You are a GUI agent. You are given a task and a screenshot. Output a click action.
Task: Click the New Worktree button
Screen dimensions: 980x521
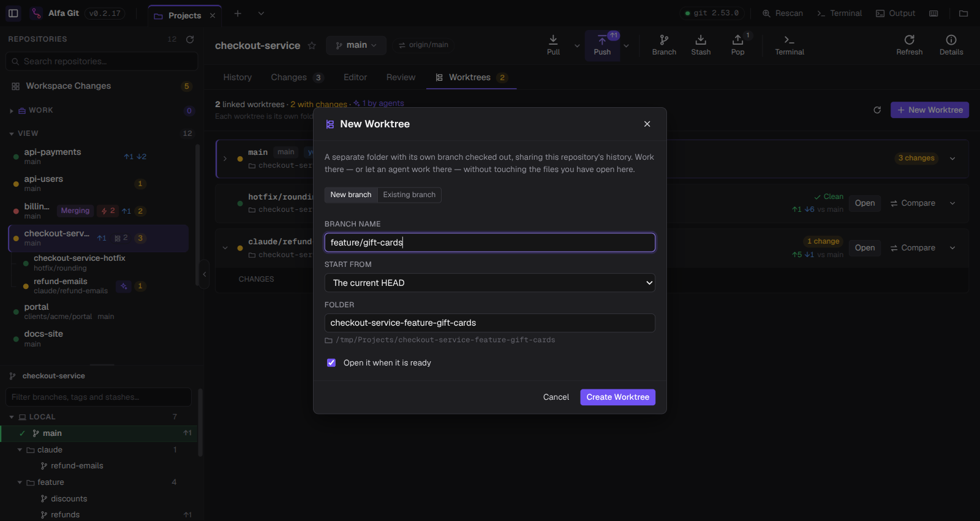click(x=929, y=110)
